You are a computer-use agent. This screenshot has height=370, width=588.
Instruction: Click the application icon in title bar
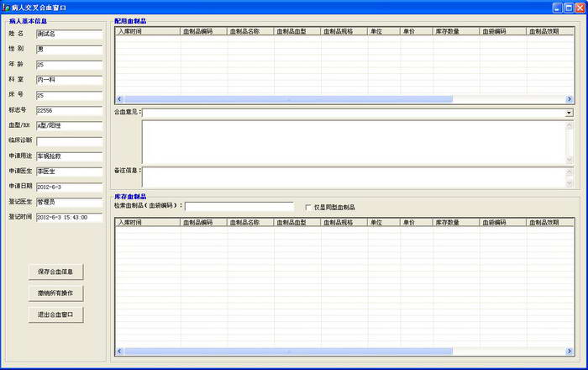(x=6, y=8)
